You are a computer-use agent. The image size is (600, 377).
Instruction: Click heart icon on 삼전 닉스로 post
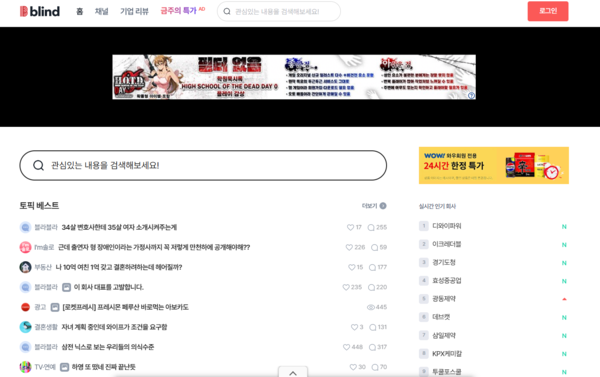click(346, 347)
